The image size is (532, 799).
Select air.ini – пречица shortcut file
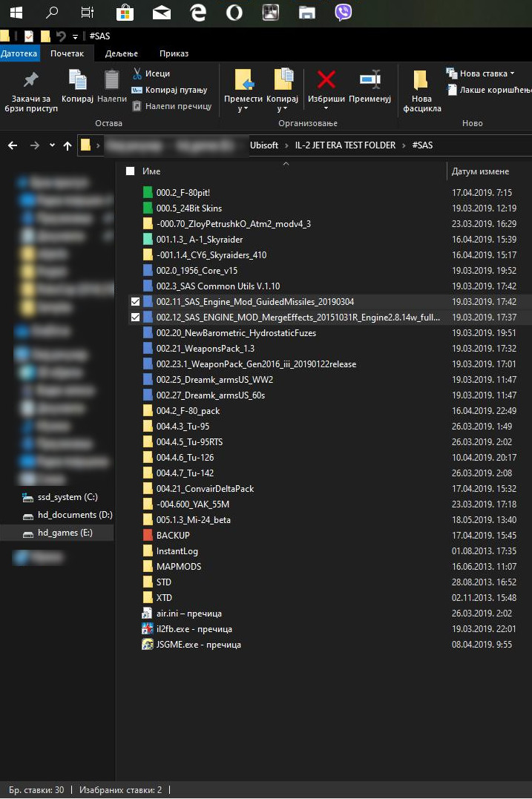point(189,614)
